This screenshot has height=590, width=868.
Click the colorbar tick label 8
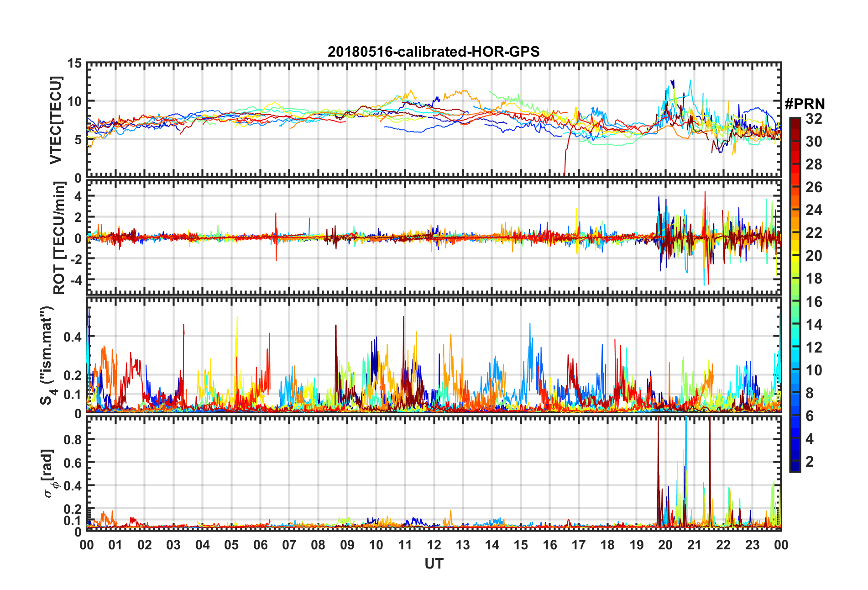pyautogui.click(x=810, y=393)
